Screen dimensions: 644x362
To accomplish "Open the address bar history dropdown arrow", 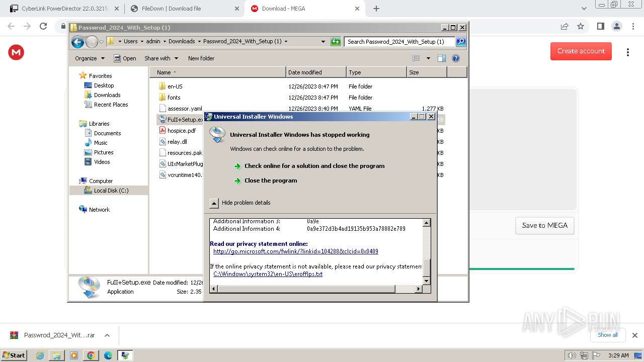I will tap(323, 42).
